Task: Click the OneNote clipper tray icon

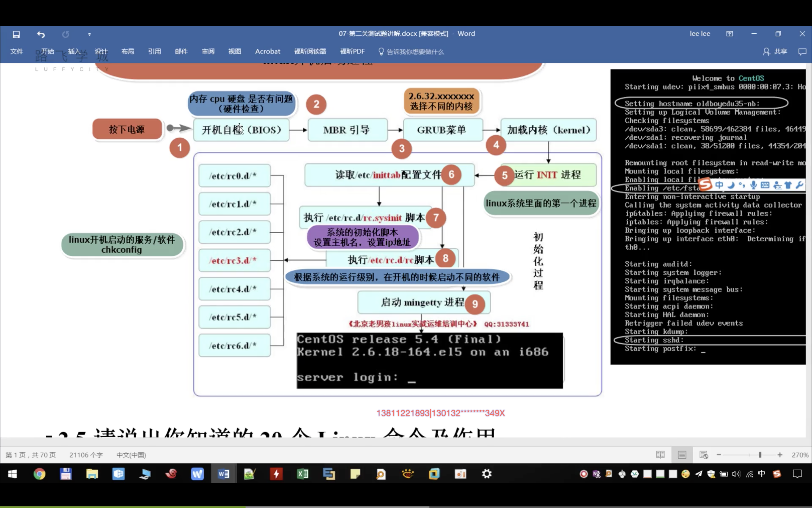Action: [596, 474]
